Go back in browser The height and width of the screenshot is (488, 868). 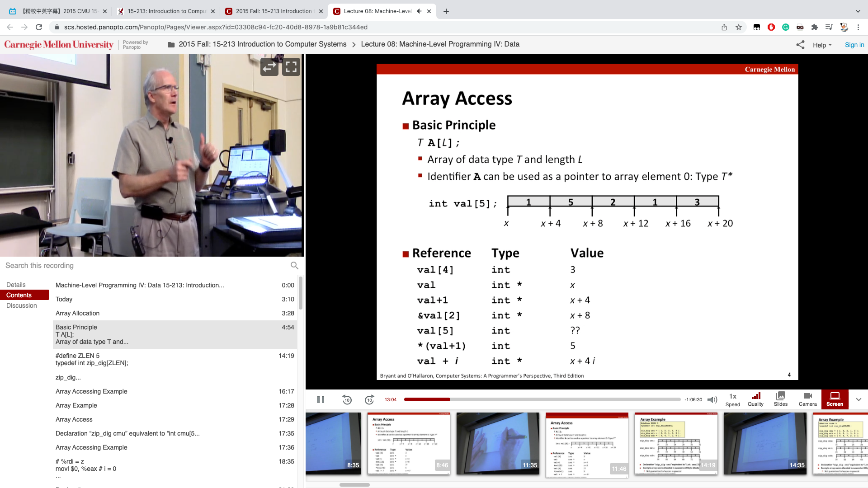[10, 27]
